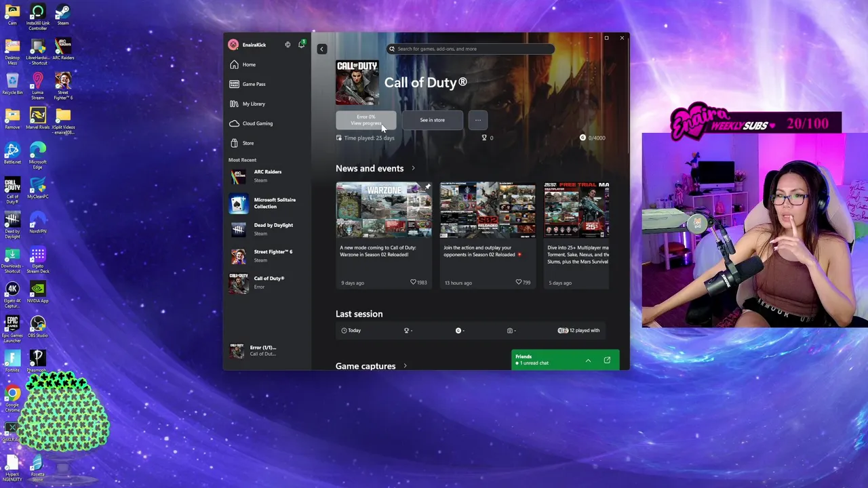This screenshot has width=868, height=488.
Task: Pop out the Friends panel into a window
Action: (x=607, y=361)
